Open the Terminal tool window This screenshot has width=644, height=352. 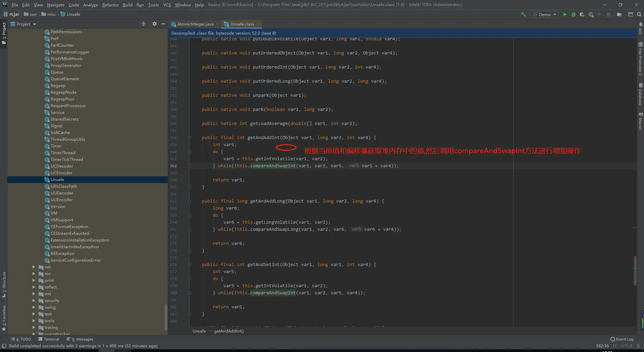click(49, 339)
